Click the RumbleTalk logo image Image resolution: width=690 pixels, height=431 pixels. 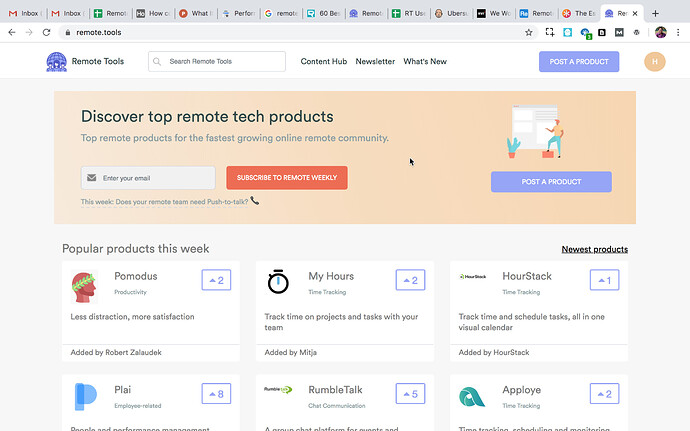pyautogui.click(x=278, y=389)
